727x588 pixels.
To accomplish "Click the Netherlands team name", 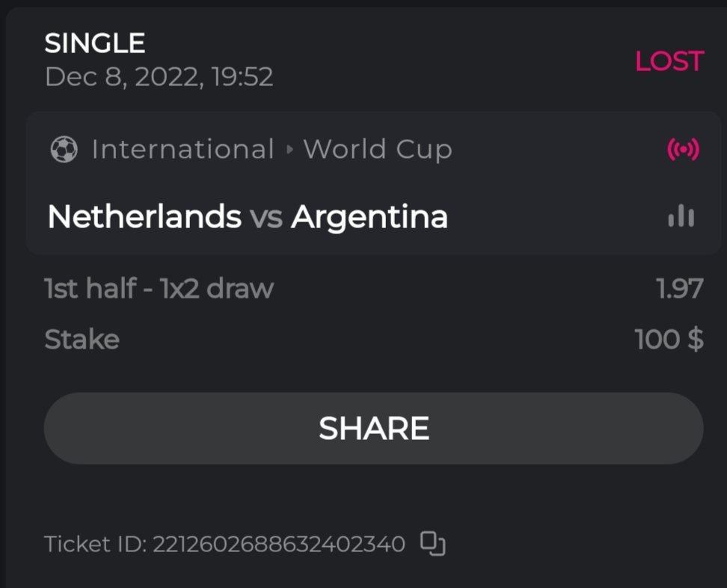I will (x=144, y=217).
